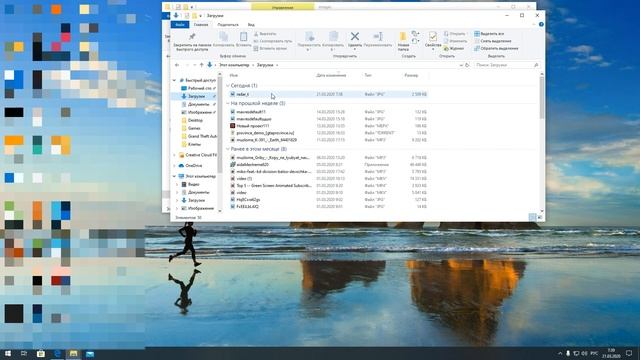
Task: Select the Desktop folder in navigation pane
Action: 195,120
